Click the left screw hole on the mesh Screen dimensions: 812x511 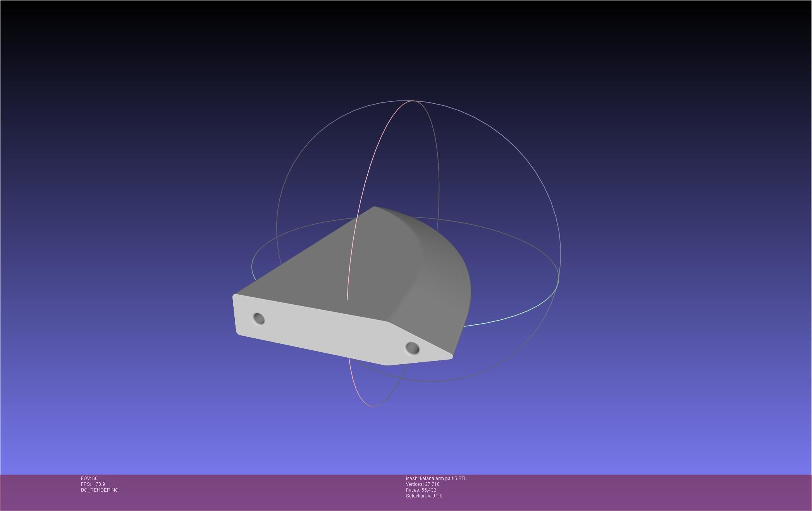259,319
